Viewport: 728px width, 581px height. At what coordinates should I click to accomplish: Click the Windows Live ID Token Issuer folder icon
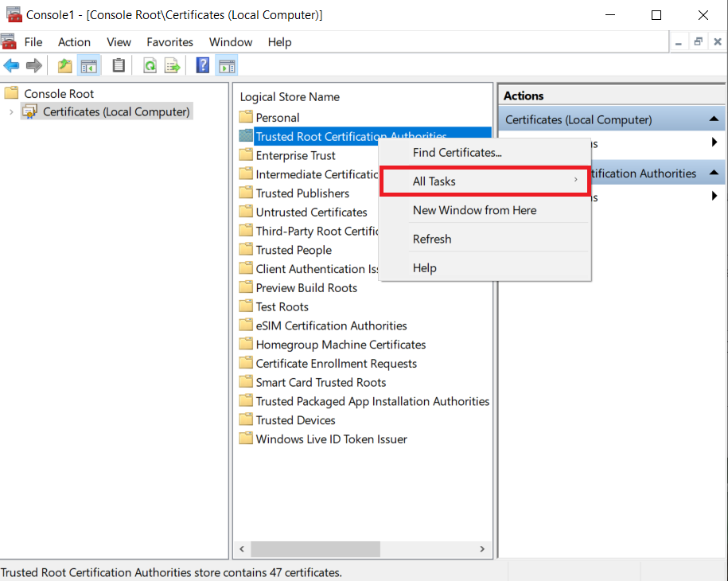246,438
